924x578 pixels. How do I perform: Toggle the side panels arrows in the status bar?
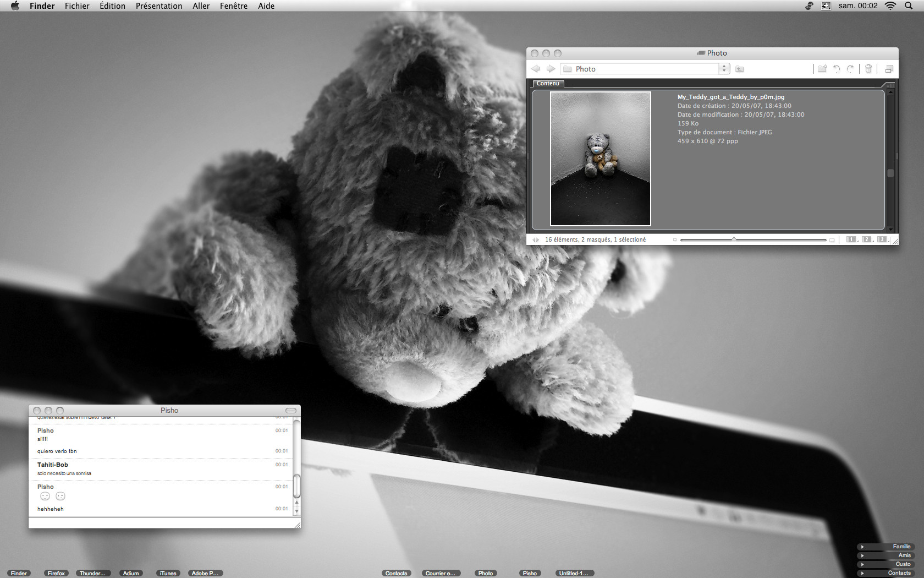536,239
